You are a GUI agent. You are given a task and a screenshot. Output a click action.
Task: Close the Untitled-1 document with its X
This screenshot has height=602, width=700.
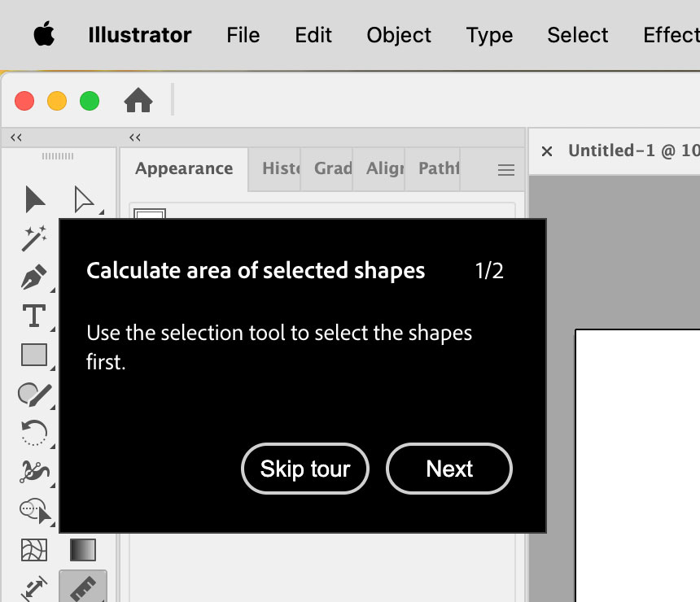[546, 151]
